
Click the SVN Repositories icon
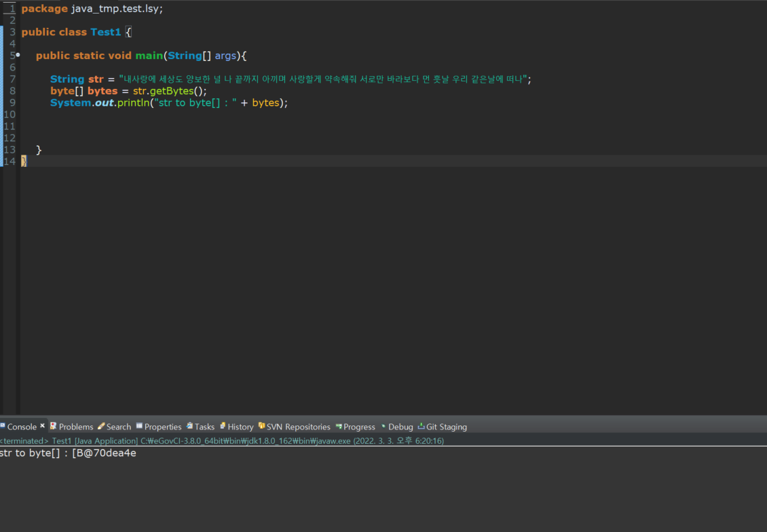point(262,426)
